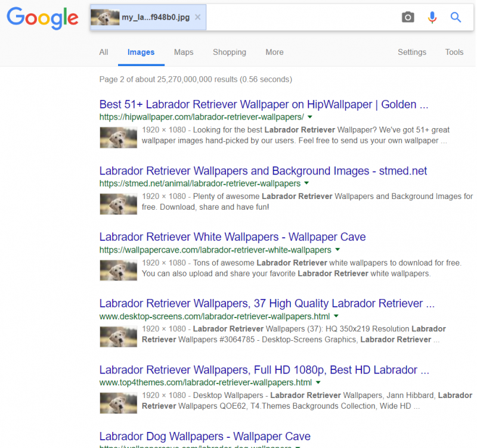The height and width of the screenshot is (448, 477).
Task: Expand arrow beside wallpapercave labrador-retriever-white URL
Action: pyautogui.click(x=337, y=250)
